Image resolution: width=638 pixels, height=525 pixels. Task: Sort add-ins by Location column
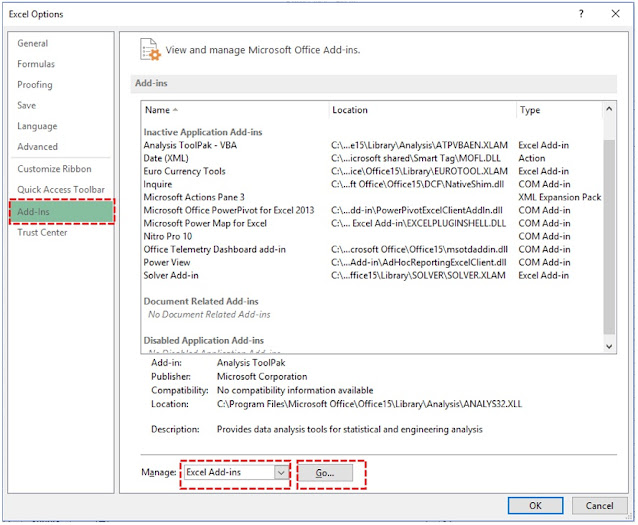click(x=422, y=110)
